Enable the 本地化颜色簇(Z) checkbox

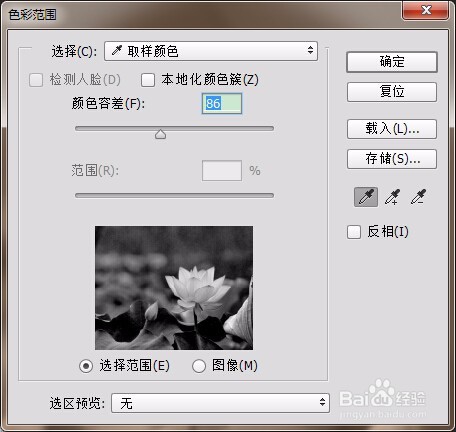click(148, 80)
